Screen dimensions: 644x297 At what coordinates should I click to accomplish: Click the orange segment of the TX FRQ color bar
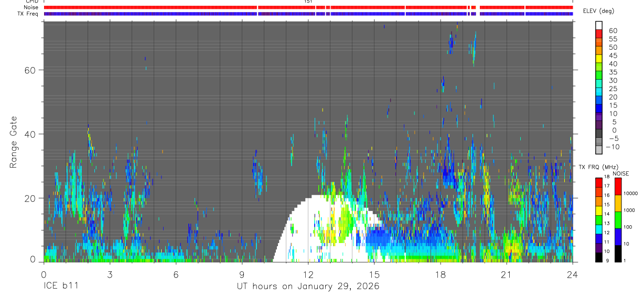pyautogui.click(x=599, y=201)
